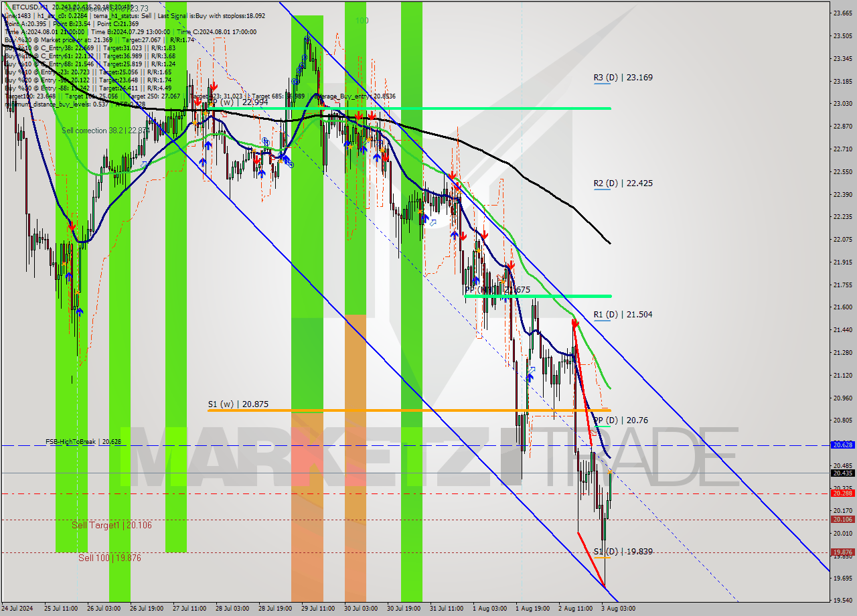Image resolution: width=857 pixels, height=616 pixels.
Task: Click the red 20.288 price tag on axis
Action: [x=842, y=493]
